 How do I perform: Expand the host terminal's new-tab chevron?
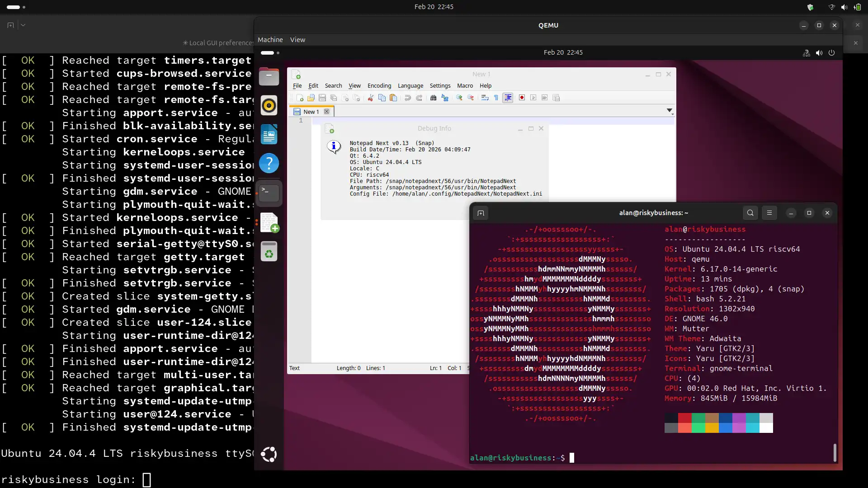tap(23, 25)
